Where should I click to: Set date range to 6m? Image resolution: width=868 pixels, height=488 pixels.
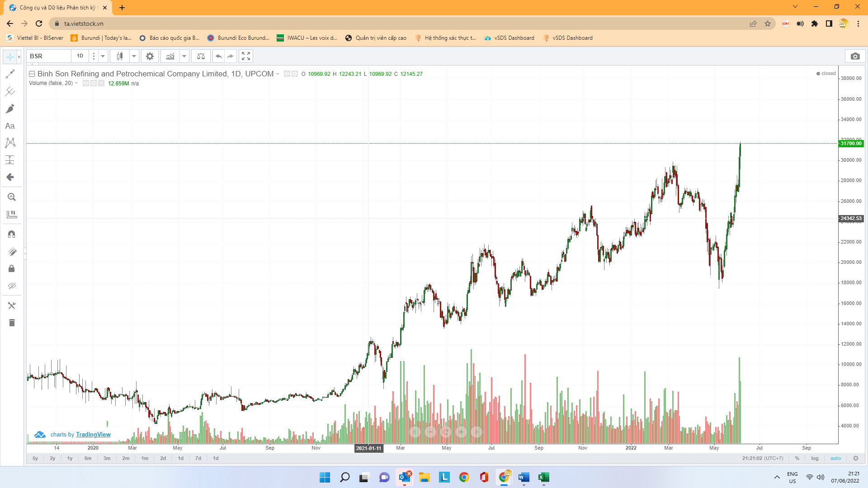88,458
